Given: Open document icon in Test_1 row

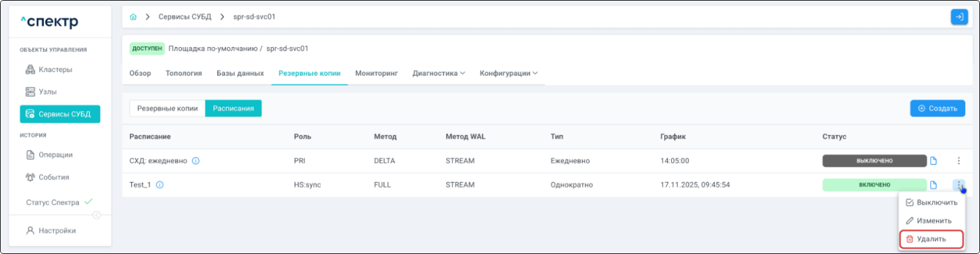Looking at the screenshot, I should click(933, 185).
